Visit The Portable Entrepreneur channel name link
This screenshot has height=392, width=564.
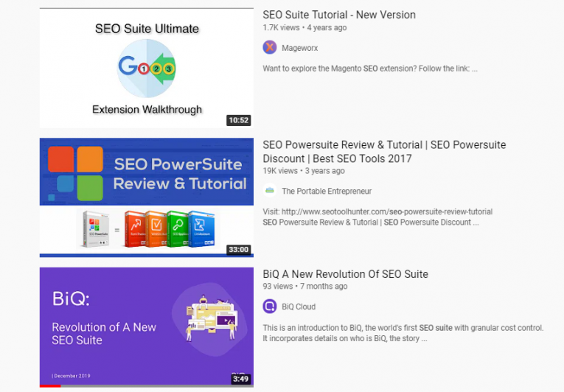tap(327, 191)
